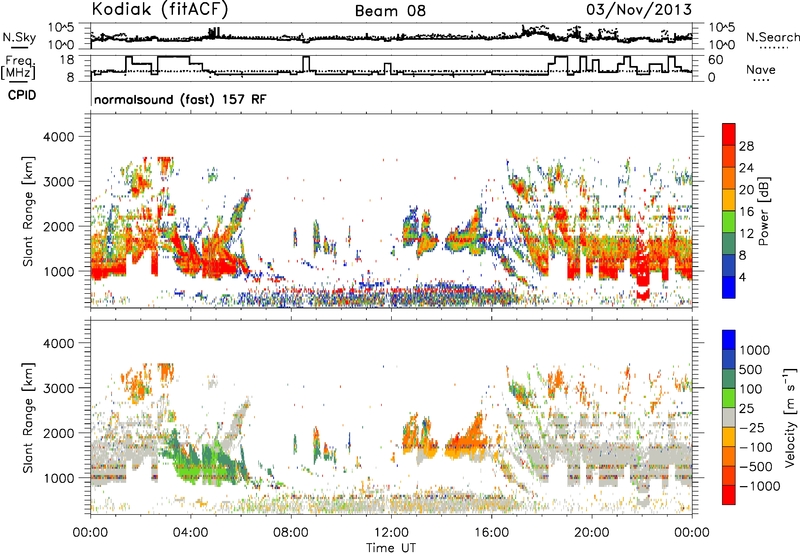
Task: Click the '60' Nave axis tick
Action: (716, 60)
